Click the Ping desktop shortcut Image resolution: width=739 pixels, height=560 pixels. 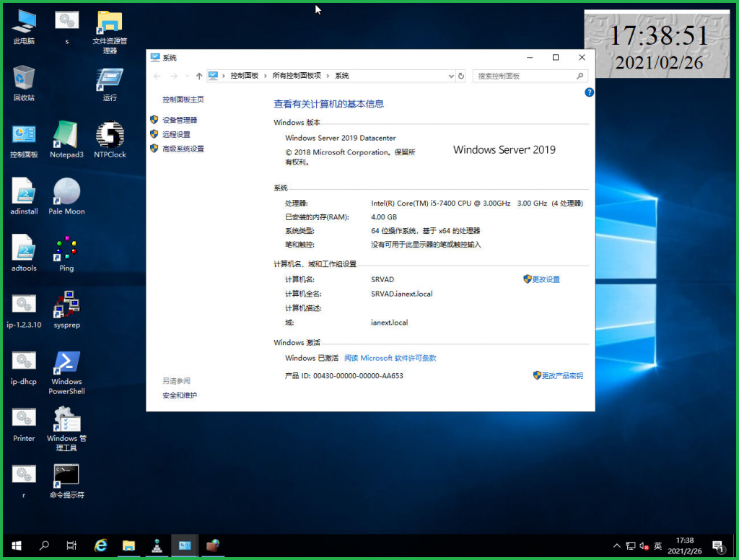coord(66,249)
